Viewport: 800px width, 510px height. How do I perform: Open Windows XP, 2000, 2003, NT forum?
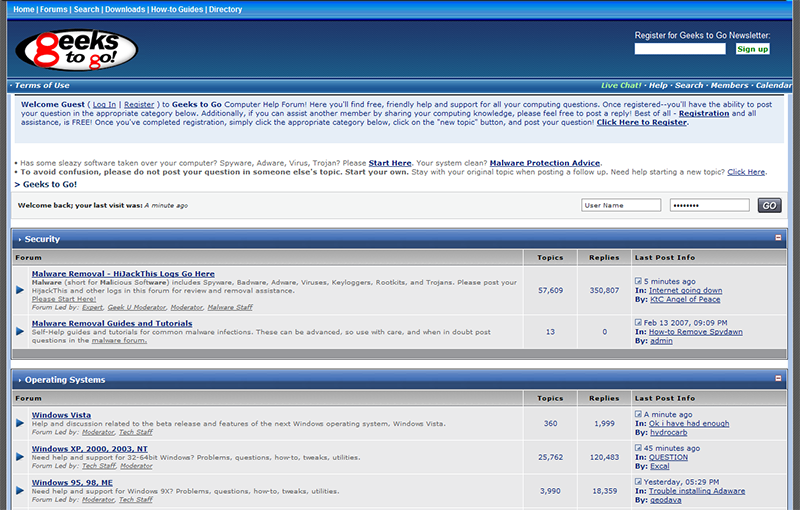click(89, 448)
